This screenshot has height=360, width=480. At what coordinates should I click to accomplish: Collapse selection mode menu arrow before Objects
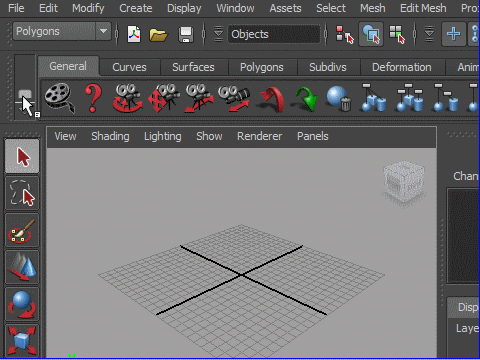coord(218,34)
